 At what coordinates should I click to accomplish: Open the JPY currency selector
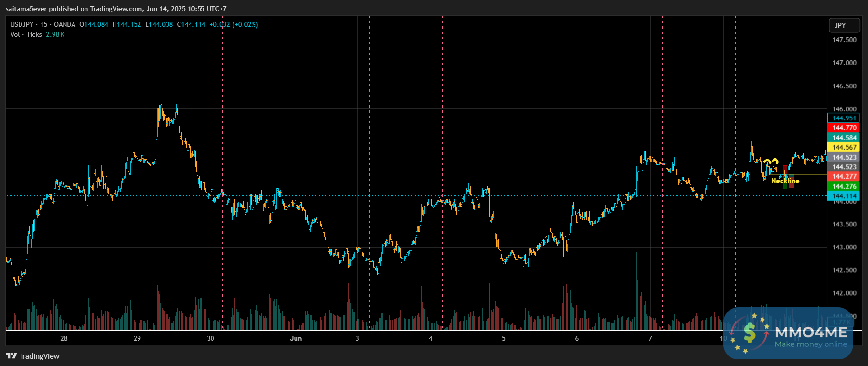(844, 25)
